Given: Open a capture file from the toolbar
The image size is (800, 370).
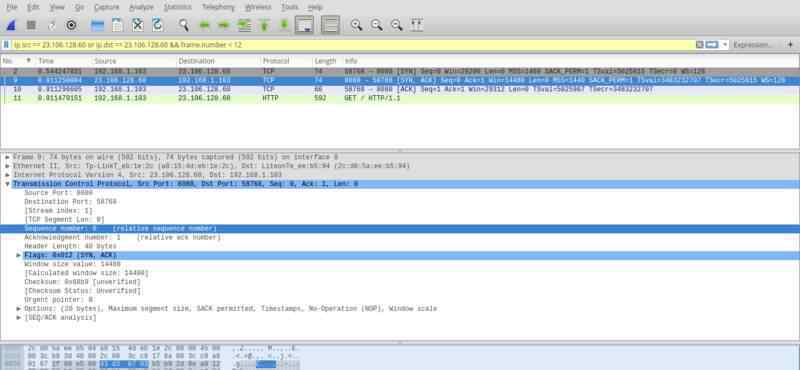Looking at the screenshot, I should [97, 25].
